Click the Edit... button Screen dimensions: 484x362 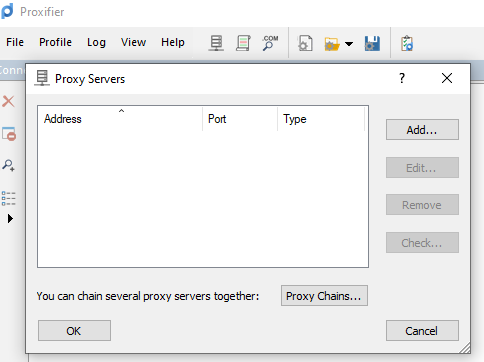coord(422,168)
